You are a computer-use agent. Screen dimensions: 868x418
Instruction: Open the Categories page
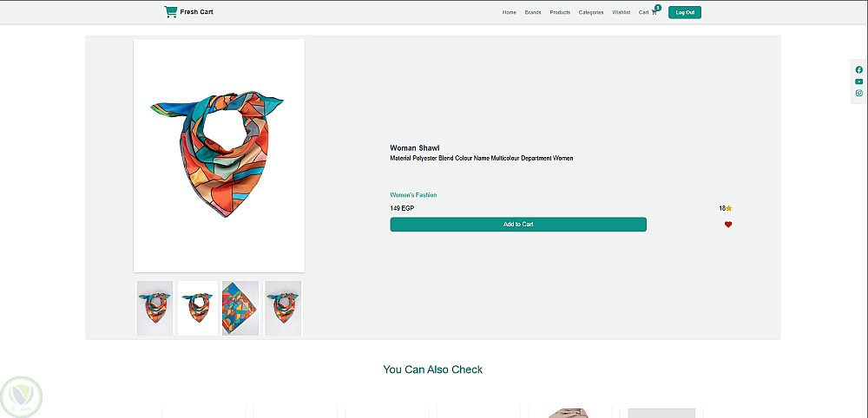point(591,12)
